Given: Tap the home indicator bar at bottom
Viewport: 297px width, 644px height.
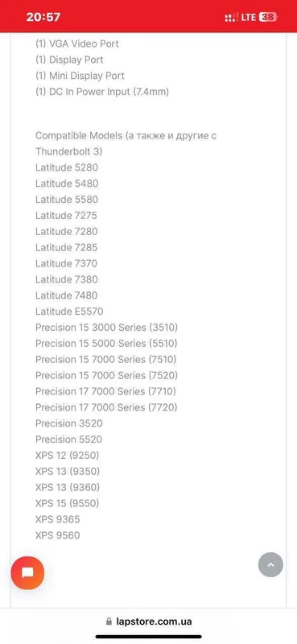Looking at the screenshot, I should coord(149,637).
